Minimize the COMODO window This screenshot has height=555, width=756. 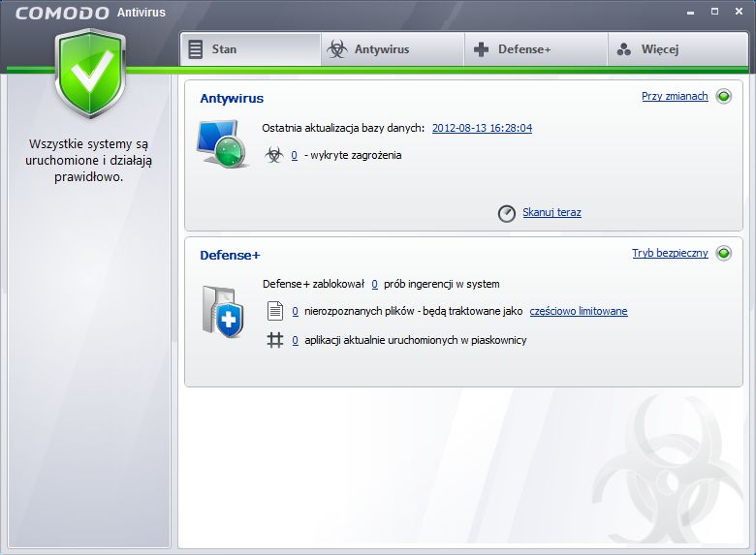click(x=691, y=12)
